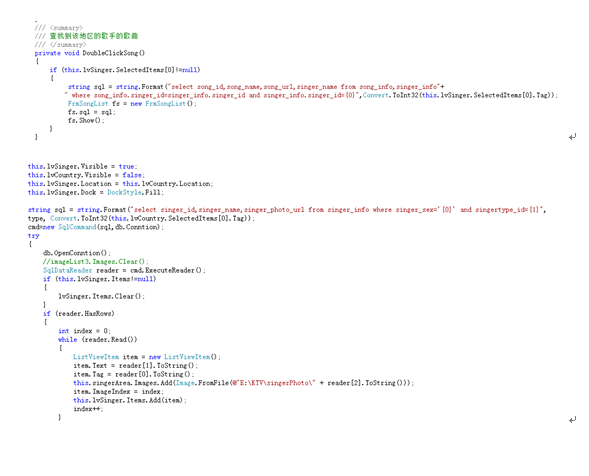The height and width of the screenshot is (476, 589).
Task: Click 'item.Tag = reader[0].ToString();'
Action: 134,375
